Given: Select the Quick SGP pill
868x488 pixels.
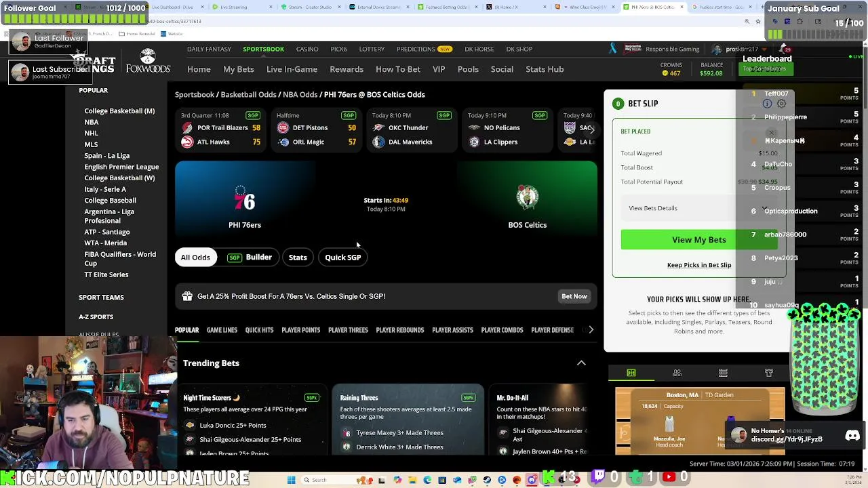Looking at the screenshot, I should (342, 258).
